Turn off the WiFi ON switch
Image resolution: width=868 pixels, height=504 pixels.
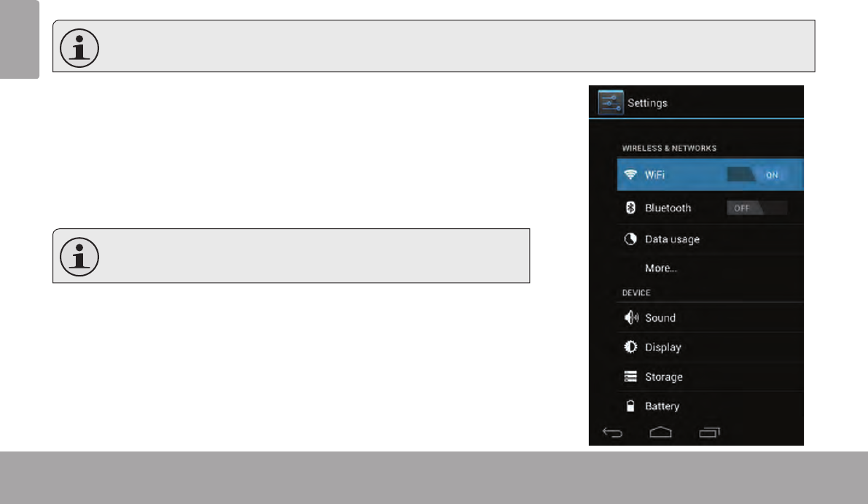756,174
